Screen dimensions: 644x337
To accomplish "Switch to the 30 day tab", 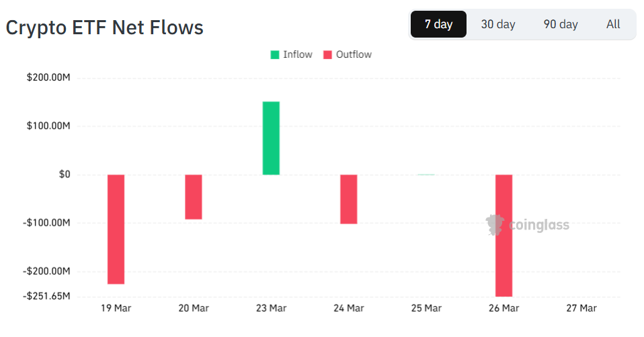I will (x=498, y=25).
